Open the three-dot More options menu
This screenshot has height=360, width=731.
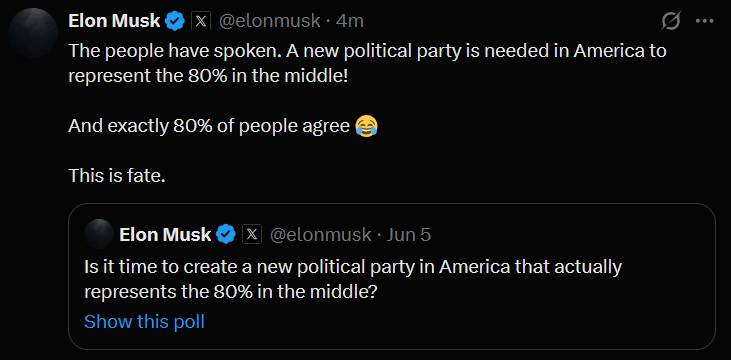click(704, 21)
